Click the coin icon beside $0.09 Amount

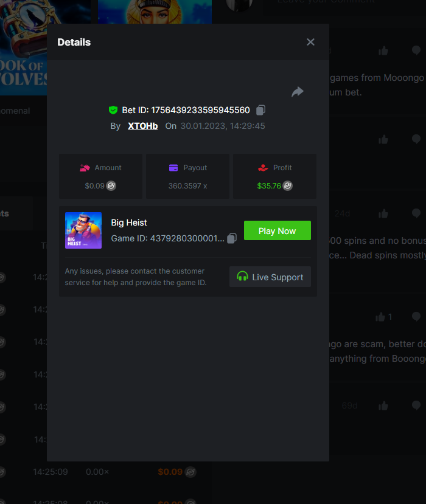[x=111, y=186]
